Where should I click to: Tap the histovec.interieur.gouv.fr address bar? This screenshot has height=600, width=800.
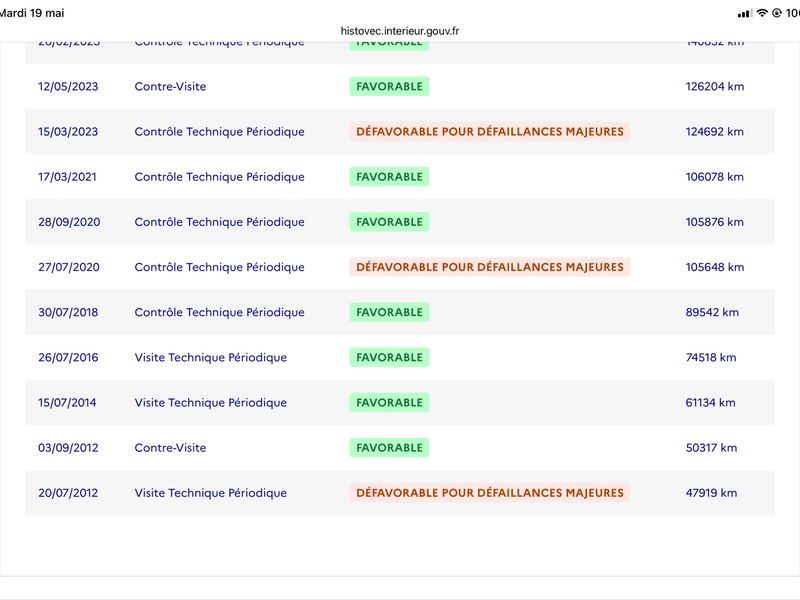(x=400, y=31)
